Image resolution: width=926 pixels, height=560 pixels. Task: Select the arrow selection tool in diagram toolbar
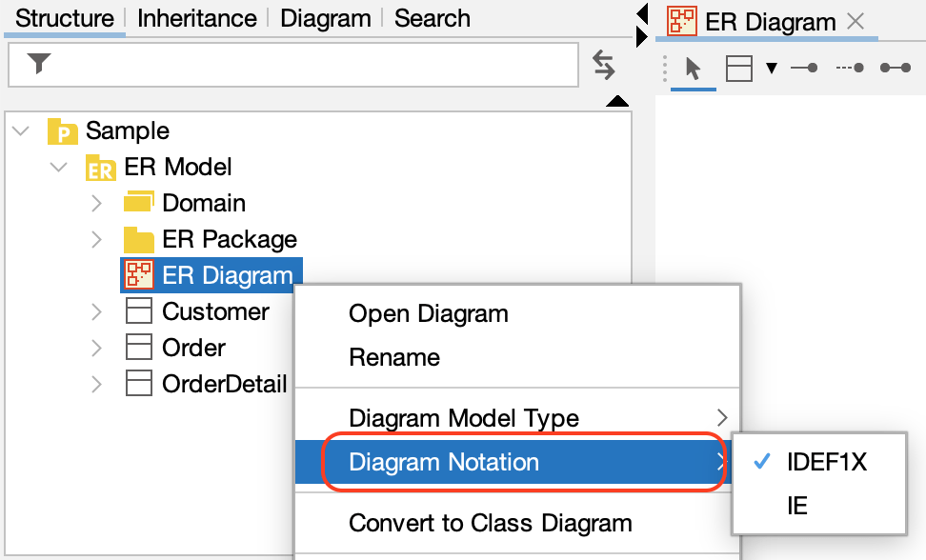693,69
